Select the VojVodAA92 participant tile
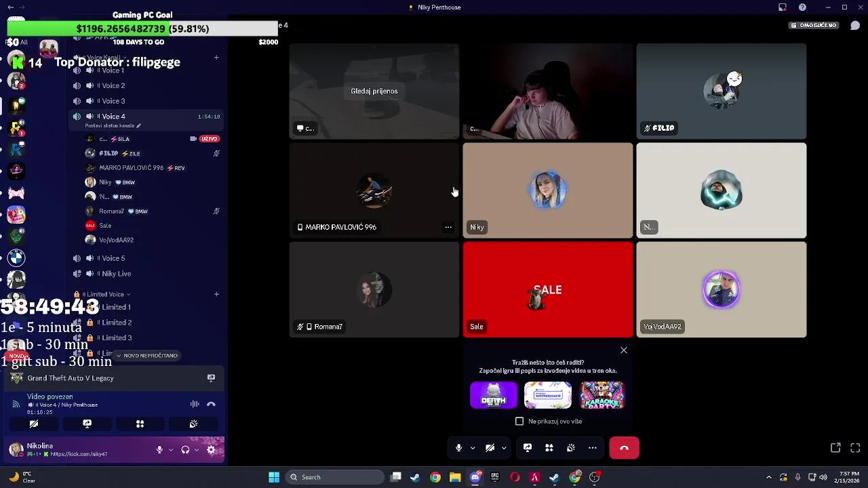 click(722, 290)
